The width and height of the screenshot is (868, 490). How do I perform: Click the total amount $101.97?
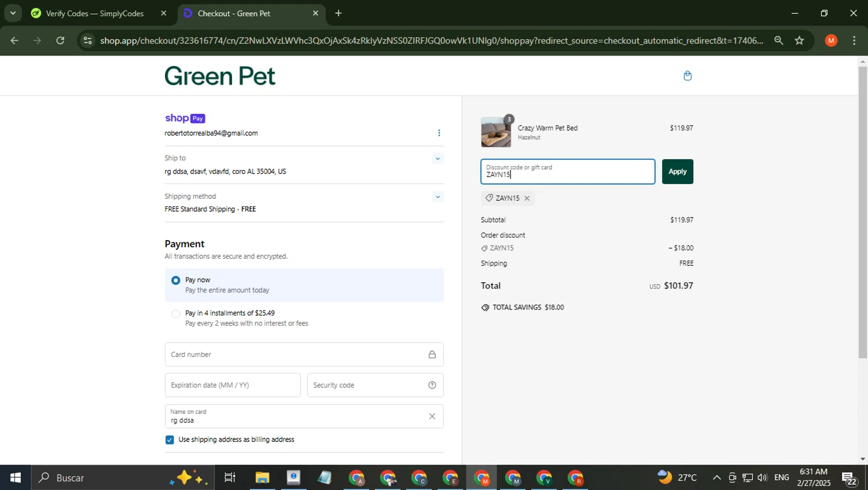[678, 286]
